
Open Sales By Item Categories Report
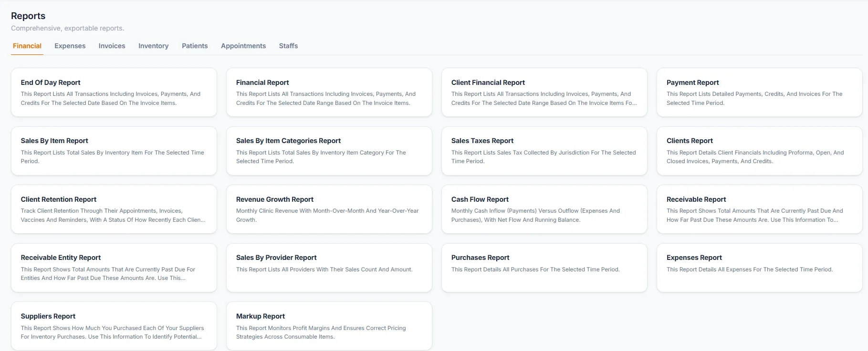click(329, 151)
